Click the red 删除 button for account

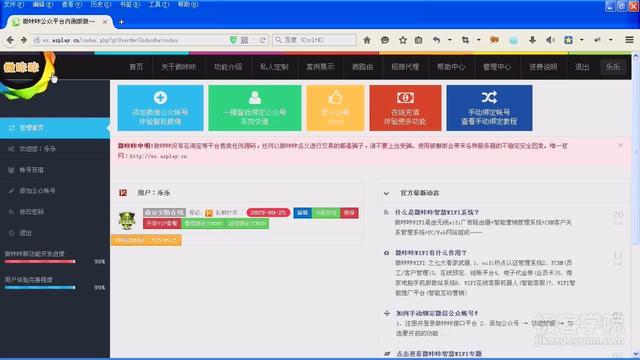coord(349,213)
